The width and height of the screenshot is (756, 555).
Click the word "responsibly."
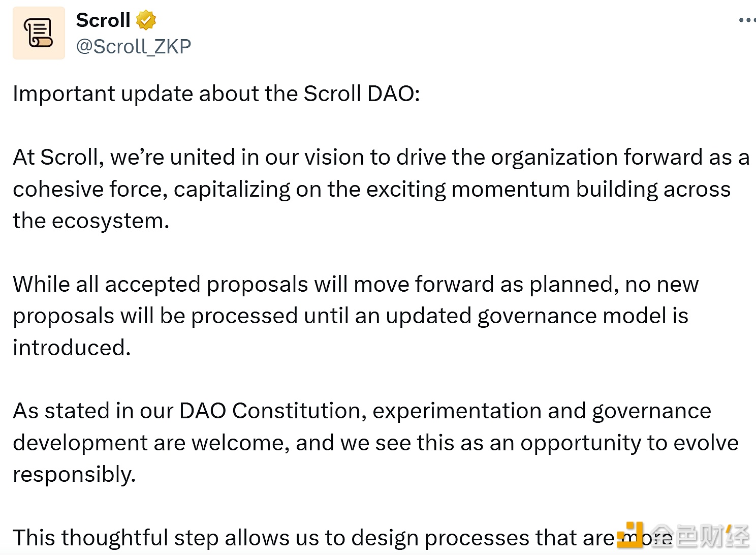coord(74,475)
